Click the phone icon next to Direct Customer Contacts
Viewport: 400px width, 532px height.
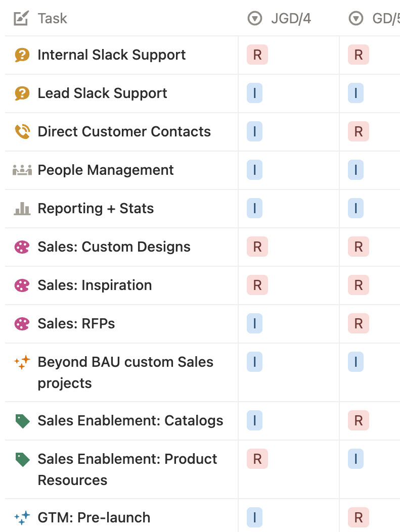[x=22, y=132]
